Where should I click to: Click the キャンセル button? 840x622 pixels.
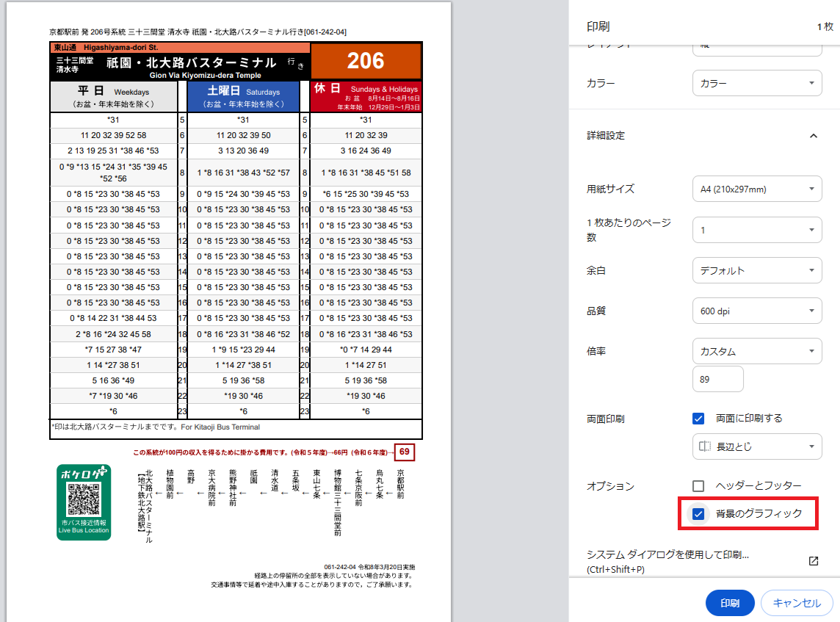tap(797, 602)
